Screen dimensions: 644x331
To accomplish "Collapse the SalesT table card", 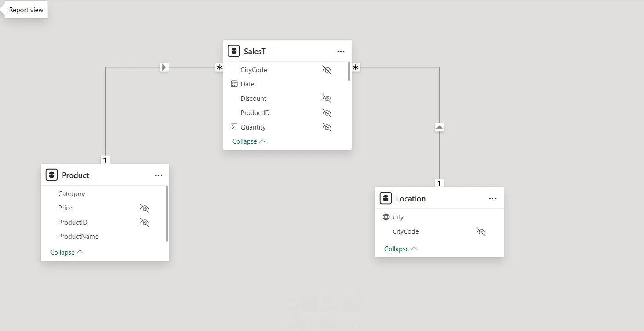I will pyautogui.click(x=249, y=141).
